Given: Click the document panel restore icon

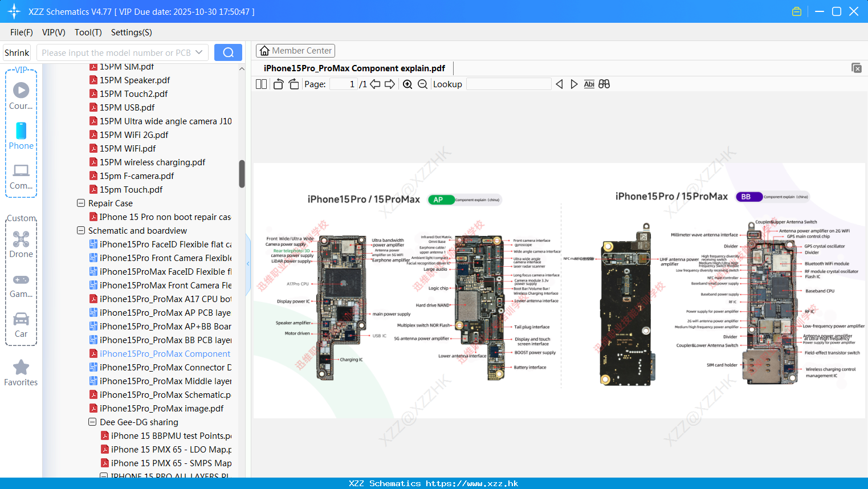Looking at the screenshot, I should tap(857, 68).
